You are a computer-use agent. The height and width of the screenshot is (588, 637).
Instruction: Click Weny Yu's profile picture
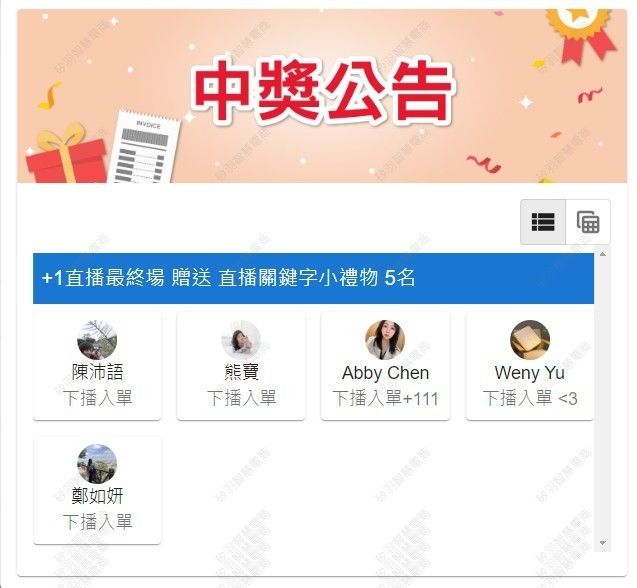tap(530, 340)
